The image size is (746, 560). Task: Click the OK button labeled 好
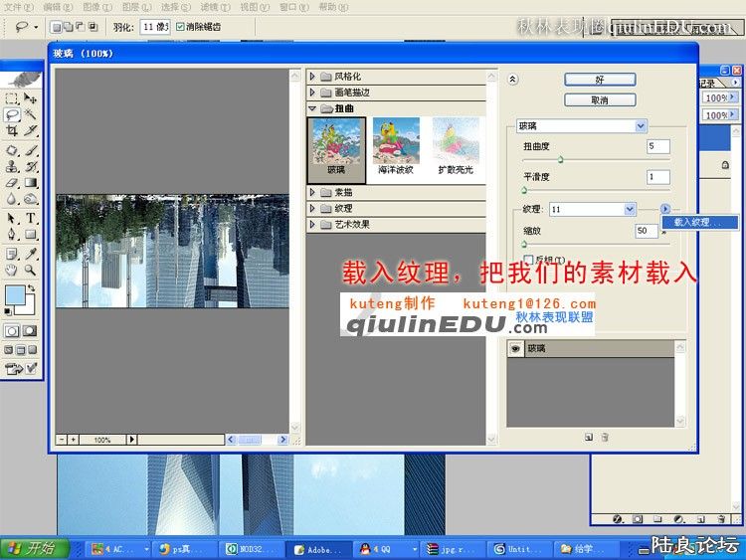pyautogui.click(x=600, y=79)
